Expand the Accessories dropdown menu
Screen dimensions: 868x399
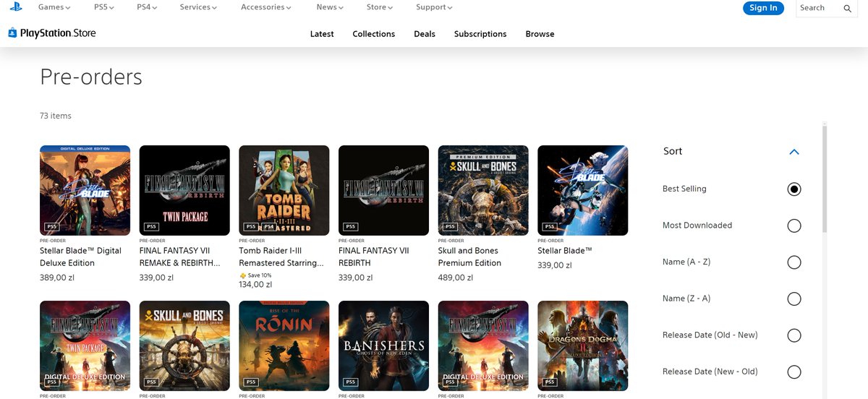(266, 7)
